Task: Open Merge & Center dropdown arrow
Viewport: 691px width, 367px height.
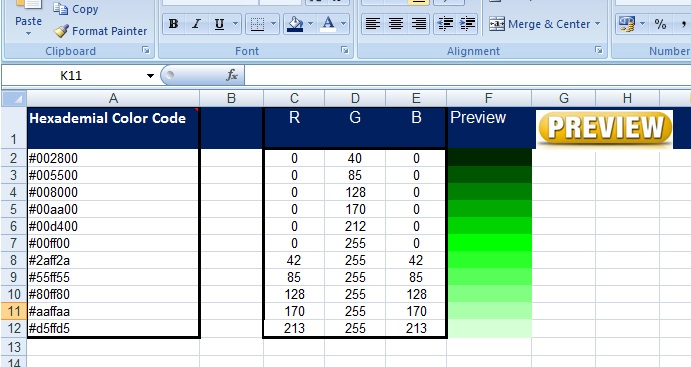Action: [x=598, y=24]
